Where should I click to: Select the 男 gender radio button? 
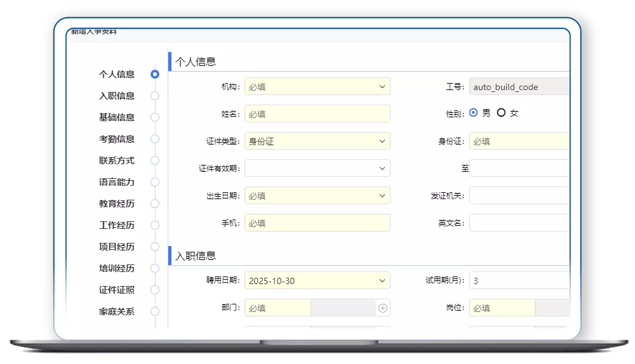point(474,113)
